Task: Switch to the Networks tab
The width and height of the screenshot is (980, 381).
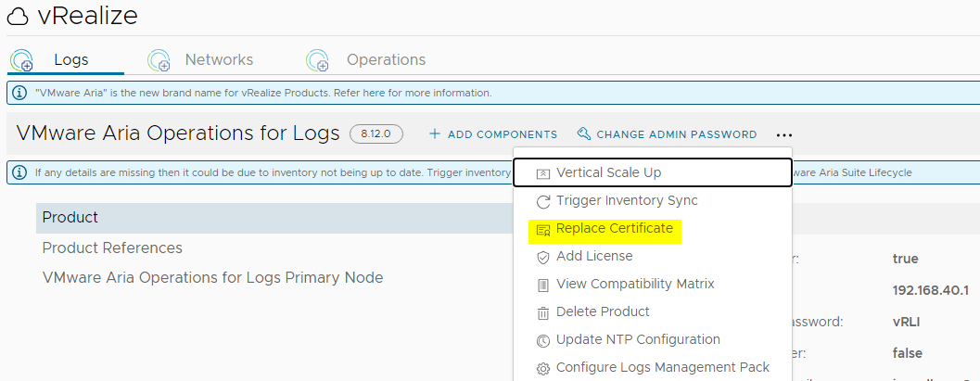Action: [219, 60]
